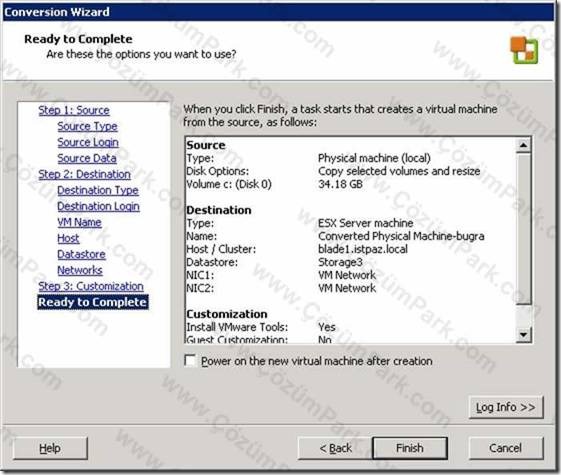Cancel the Conversion Wizard
The width and height of the screenshot is (561, 475).
coord(506,448)
